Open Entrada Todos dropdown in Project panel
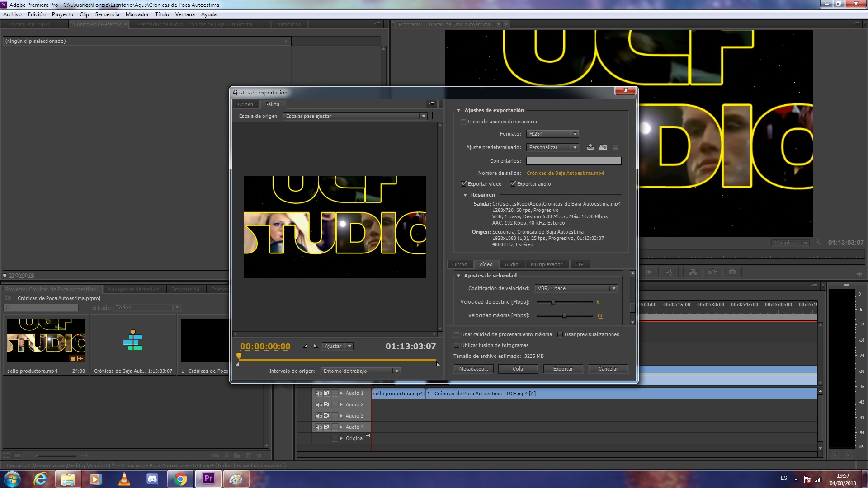Screen dimensions: 868x488 (x=147, y=307)
